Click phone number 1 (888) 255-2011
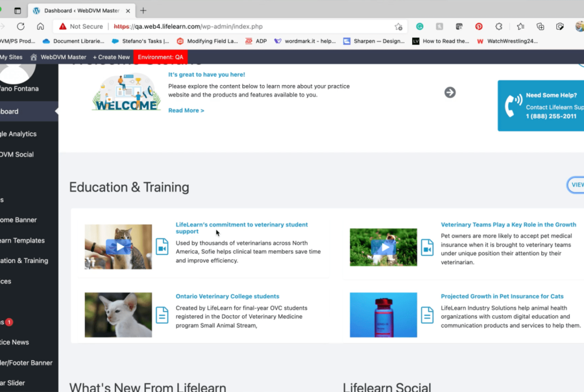584x392 pixels. (551, 116)
